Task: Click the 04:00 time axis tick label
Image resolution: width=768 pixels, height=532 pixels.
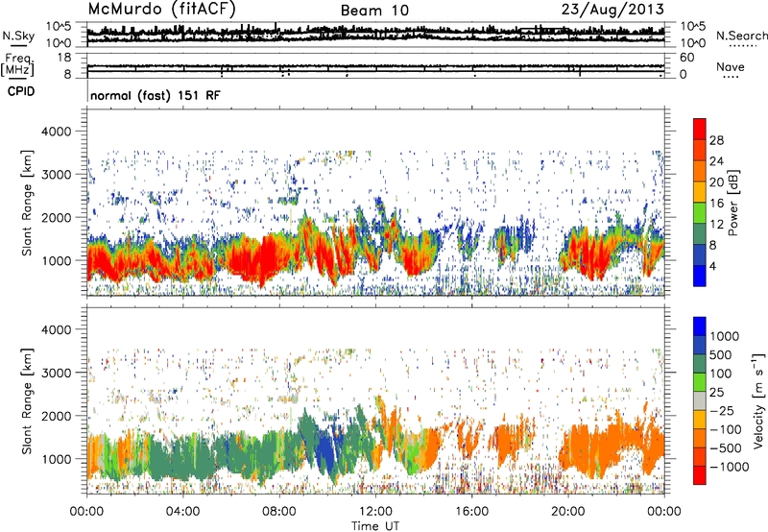Action: (x=182, y=512)
